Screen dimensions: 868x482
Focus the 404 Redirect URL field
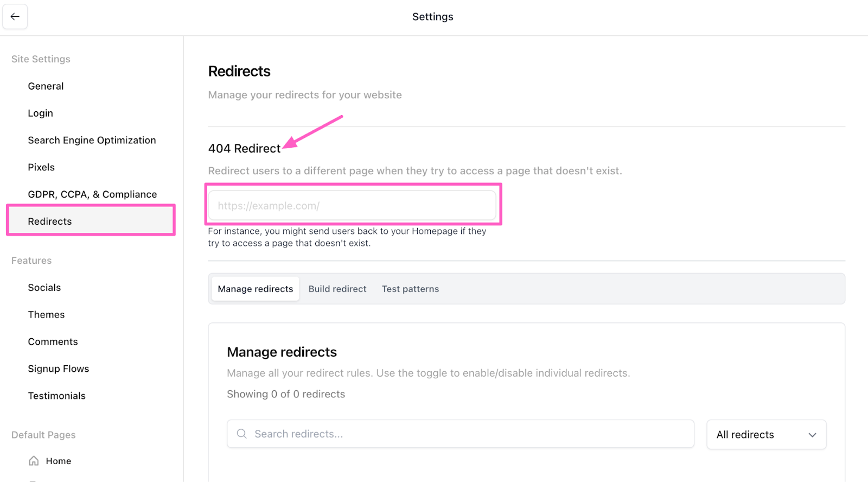(352, 206)
